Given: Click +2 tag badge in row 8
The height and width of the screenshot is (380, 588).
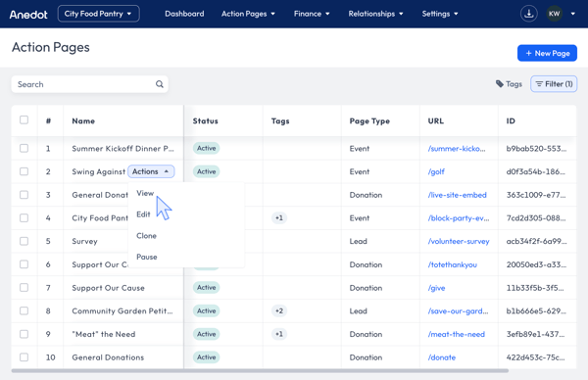Looking at the screenshot, I should [279, 311].
